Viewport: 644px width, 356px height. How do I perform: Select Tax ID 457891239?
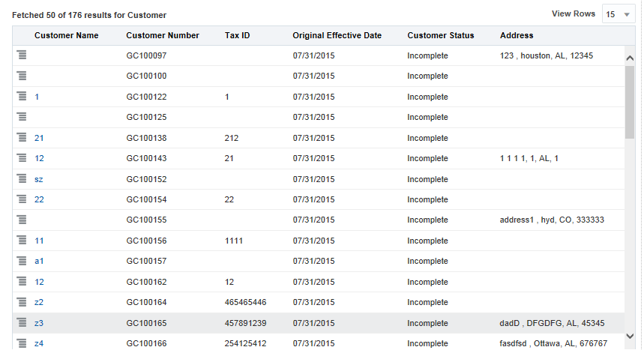pos(245,323)
